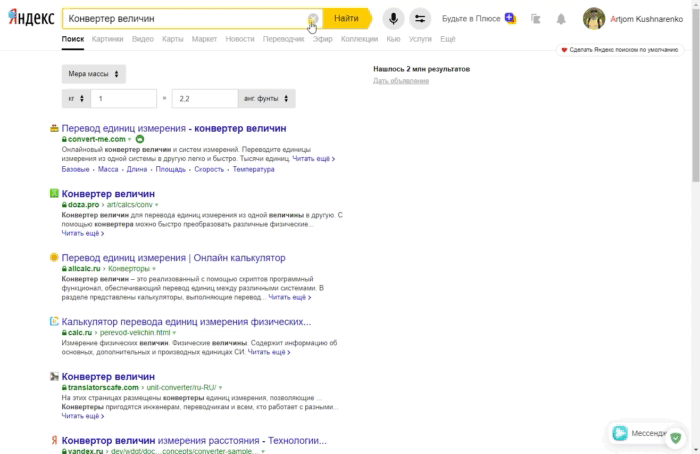Screen dimensions: 700x454
Task: Click the Дать объявление link
Action: (x=401, y=81)
